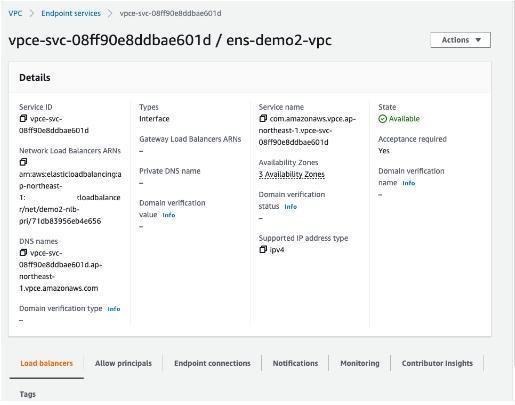The image size is (515, 405).
Task: Open the Endpoint connections tab
Action: 212,363
